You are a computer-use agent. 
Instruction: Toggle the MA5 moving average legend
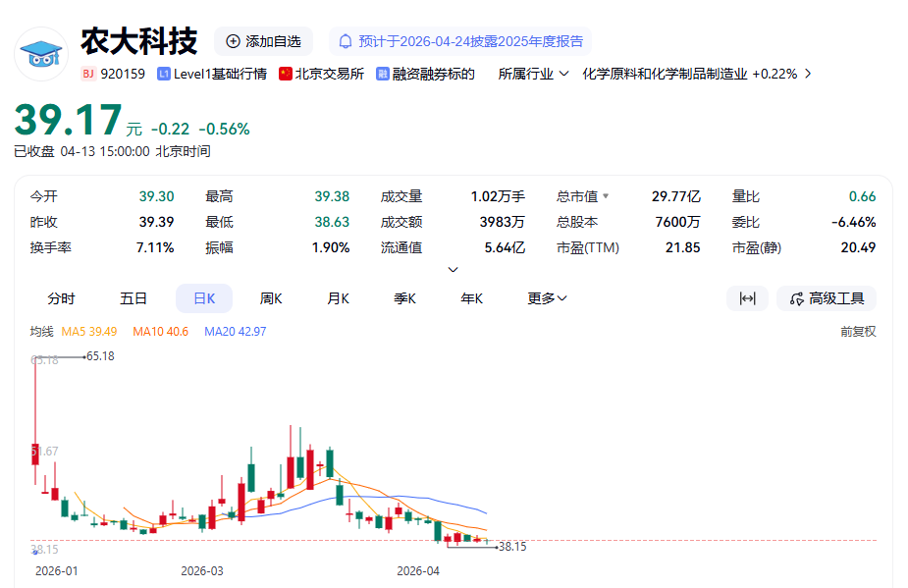coord(89,332)
